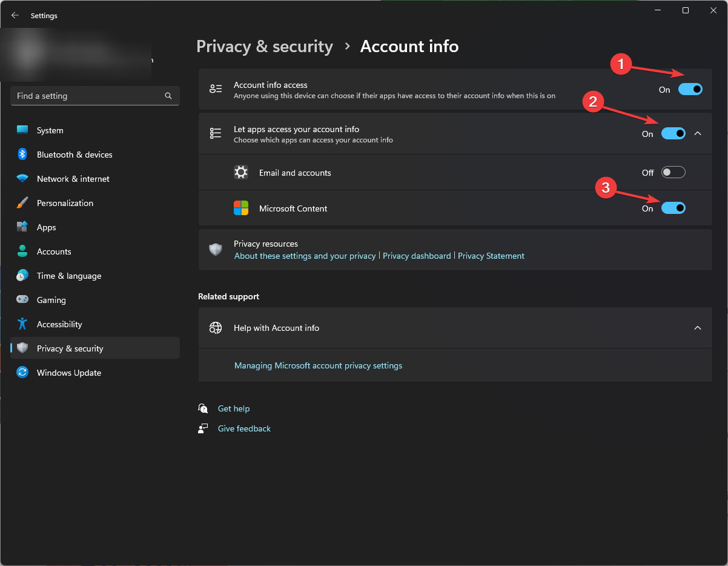Navigate to Privacy & security breadcrumb
The height and width of the screenshot is (566, 728).
point(265,47)
